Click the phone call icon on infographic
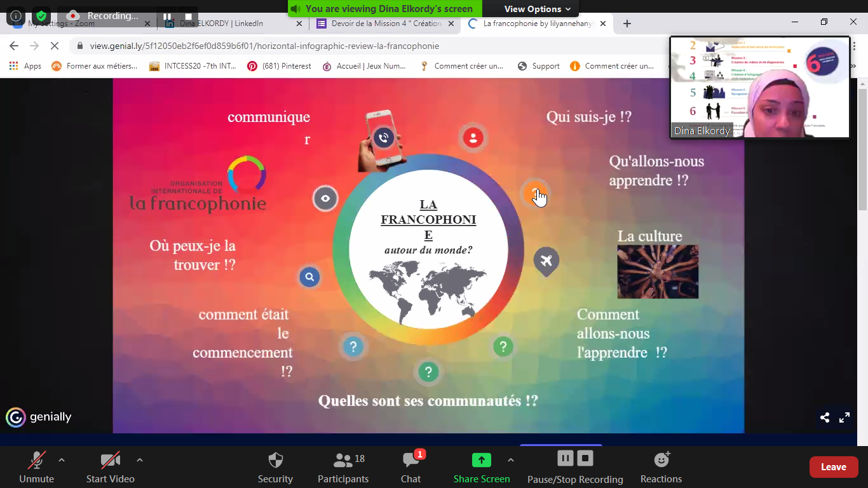This screenshot has width=868, height=488. click(383, 137)
